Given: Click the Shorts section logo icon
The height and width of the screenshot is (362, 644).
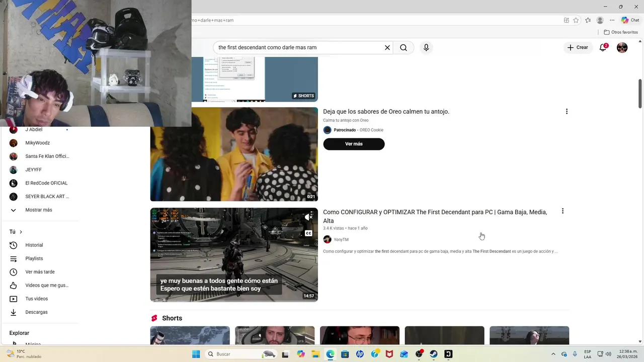Looking at the screenshot, I should tap(154, 318).
